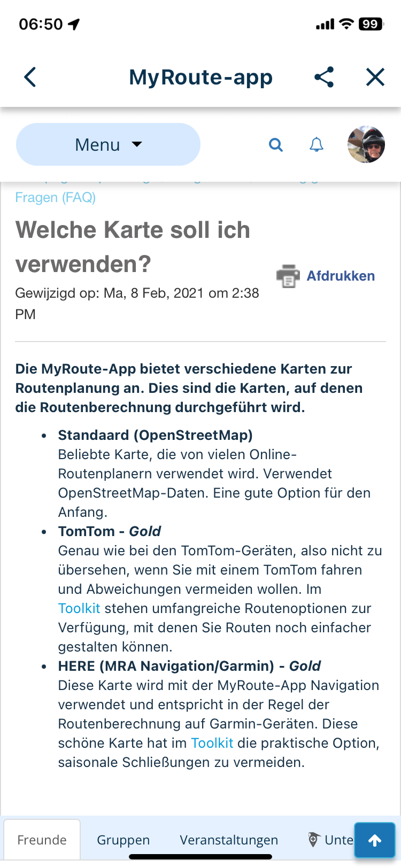Tap the back arrow in header
This screenshot has width=401, height=868.
[30, 77]
